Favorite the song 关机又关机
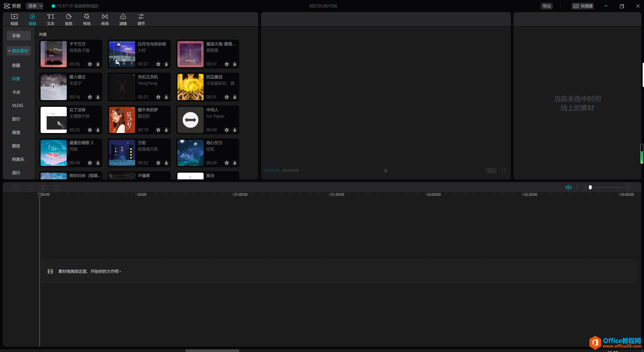644x352 pixels. tap(158, 97)
